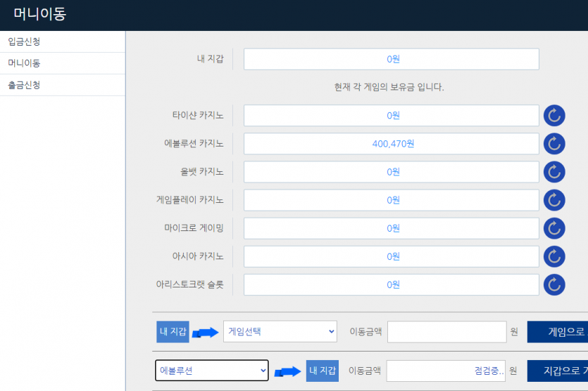Click the 아리스토크랫 슬롯 label
Viewport: 588px width, 391px height.
pos(189,285)
